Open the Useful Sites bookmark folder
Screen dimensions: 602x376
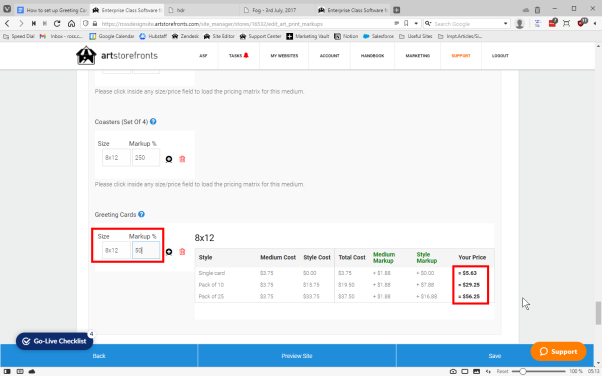tap(416, 36)
